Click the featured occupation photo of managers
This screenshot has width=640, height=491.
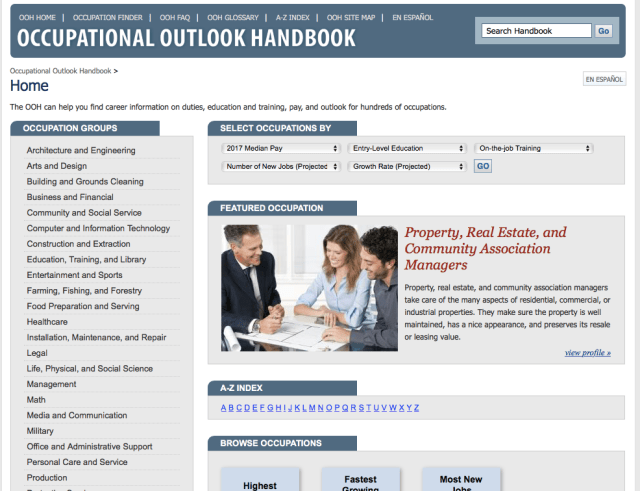(x=309, y=288)
